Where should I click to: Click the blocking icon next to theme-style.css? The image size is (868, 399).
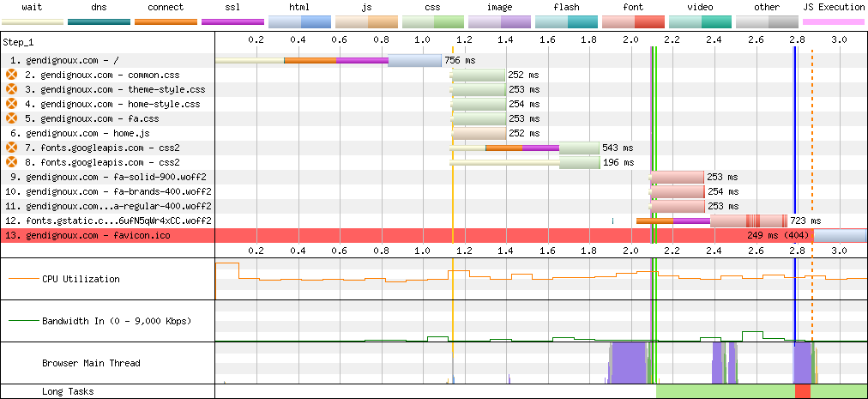point(11,89)
